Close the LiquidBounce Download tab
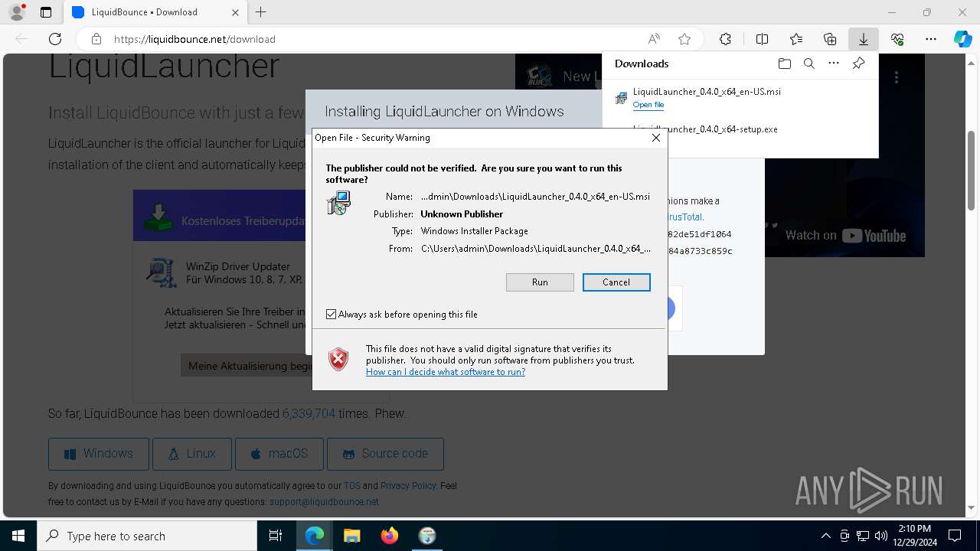Image resolution: width=980 pixels, height=551 pixels. point(235,12)
